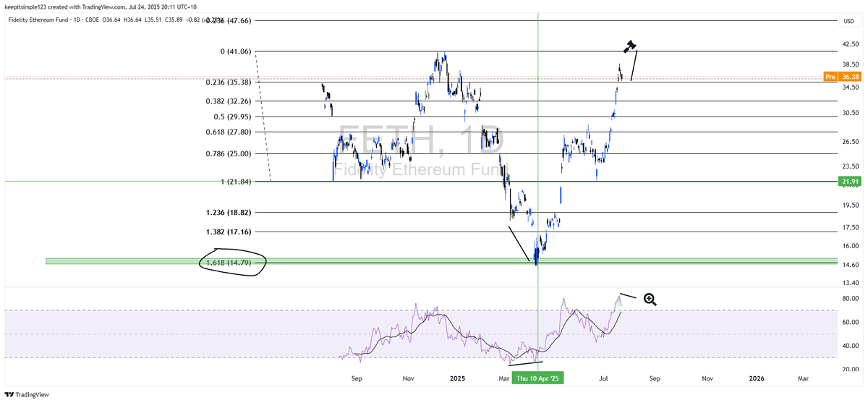Click the magnifier icon on the RSI pane
868x403 pixels.
(650, 299)
